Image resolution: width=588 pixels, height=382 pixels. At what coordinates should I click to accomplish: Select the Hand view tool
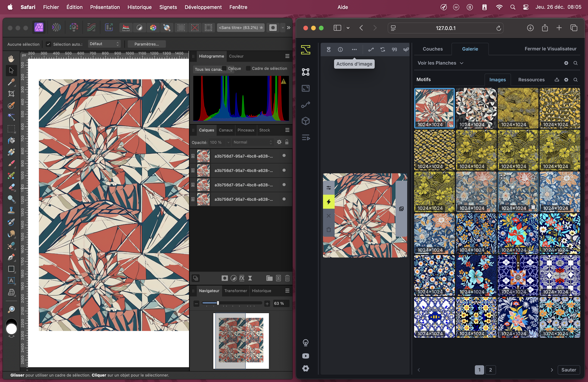click(x=11, y=59)
